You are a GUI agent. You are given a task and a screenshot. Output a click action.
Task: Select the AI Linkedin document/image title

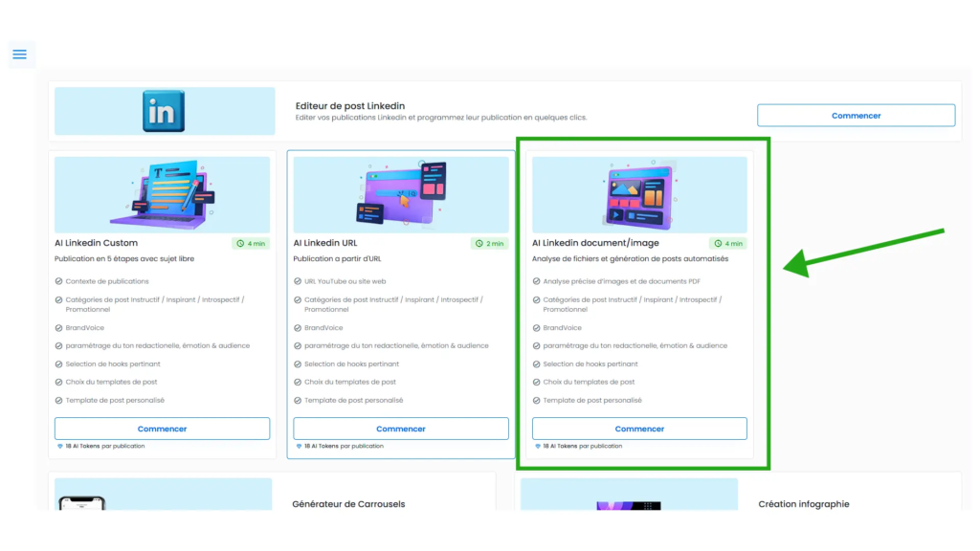(595, 243)
